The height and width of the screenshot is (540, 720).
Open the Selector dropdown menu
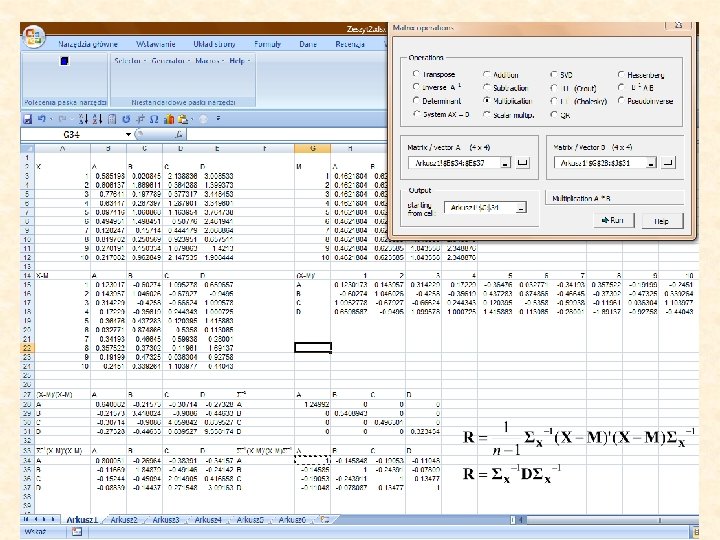130,61
